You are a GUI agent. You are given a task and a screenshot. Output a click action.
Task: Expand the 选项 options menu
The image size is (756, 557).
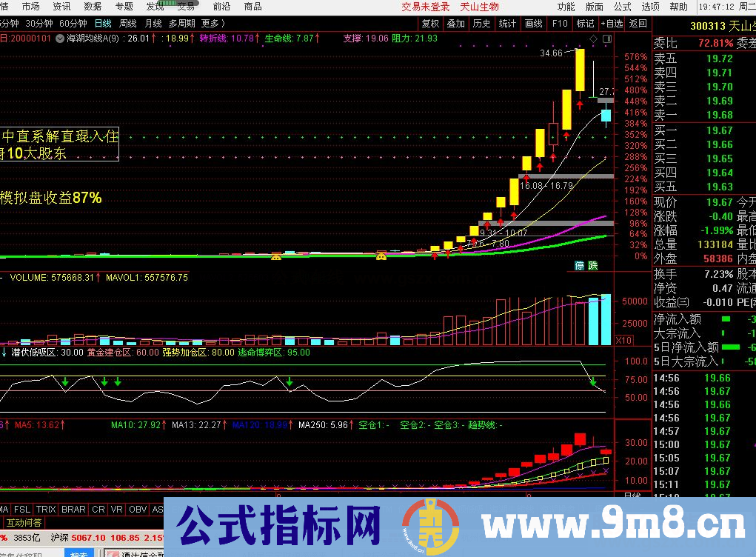coord(649,7)
